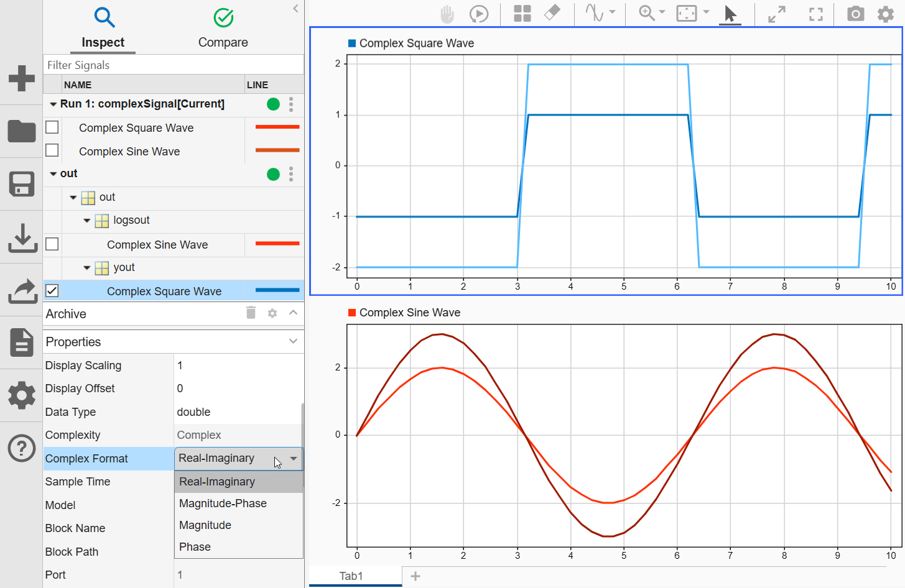Open archive settings small gear icon
The height and width of the screenshot is (588, 905).
[x=272, y=313]
